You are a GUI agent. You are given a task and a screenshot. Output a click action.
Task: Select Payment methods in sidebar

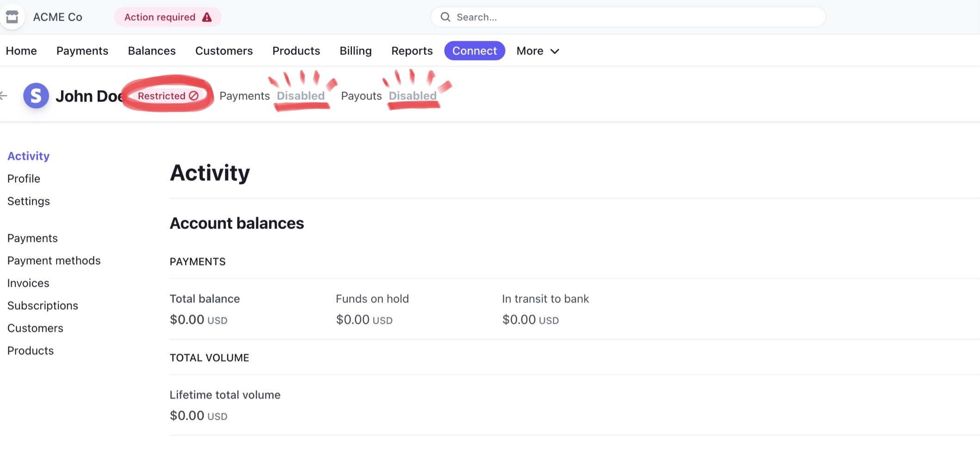click(54, 260)
